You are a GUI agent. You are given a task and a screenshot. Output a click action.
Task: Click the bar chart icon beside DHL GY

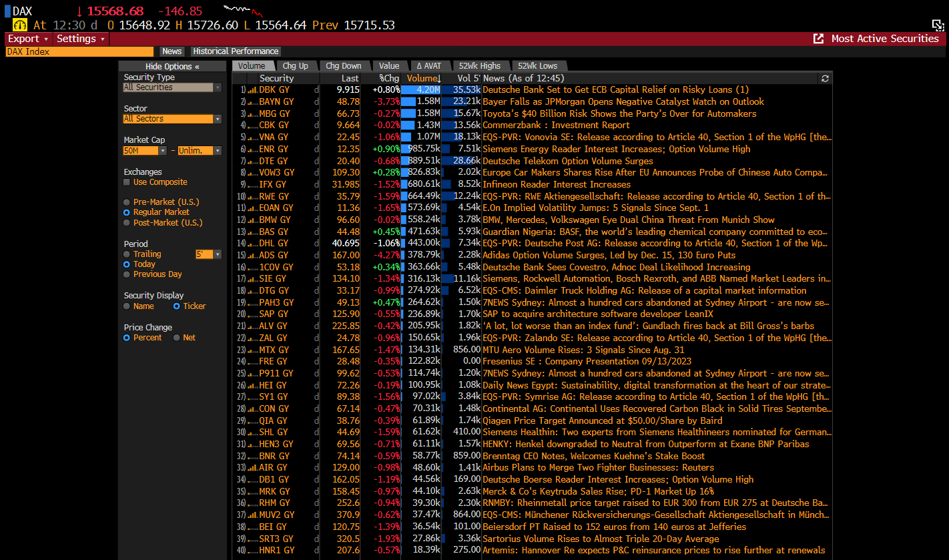[252, 243]
